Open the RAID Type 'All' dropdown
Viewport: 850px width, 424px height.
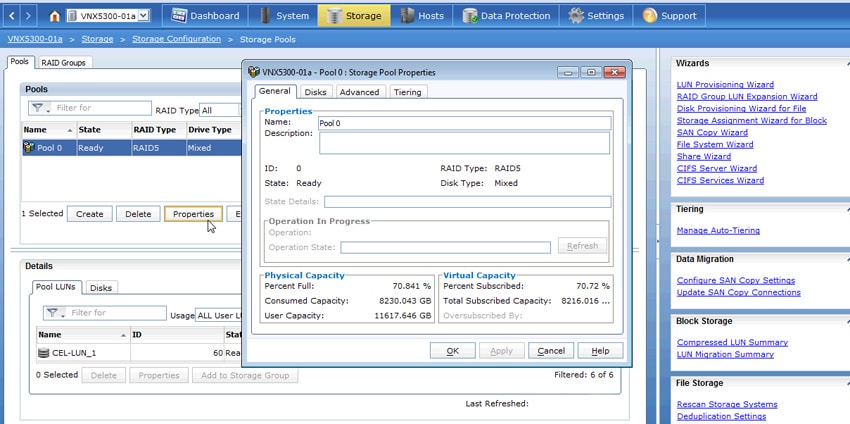[221, 110]
